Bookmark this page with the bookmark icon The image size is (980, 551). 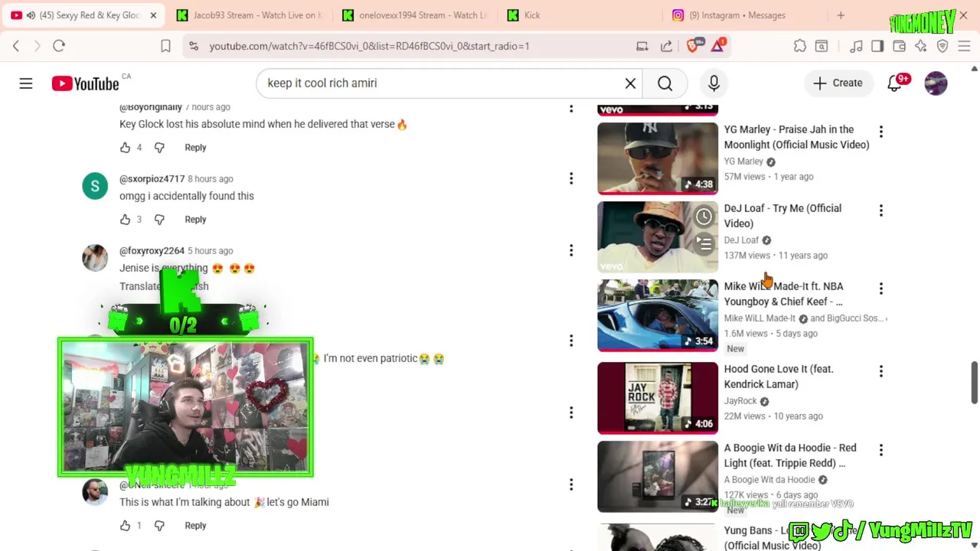click(x=165, y=46)
